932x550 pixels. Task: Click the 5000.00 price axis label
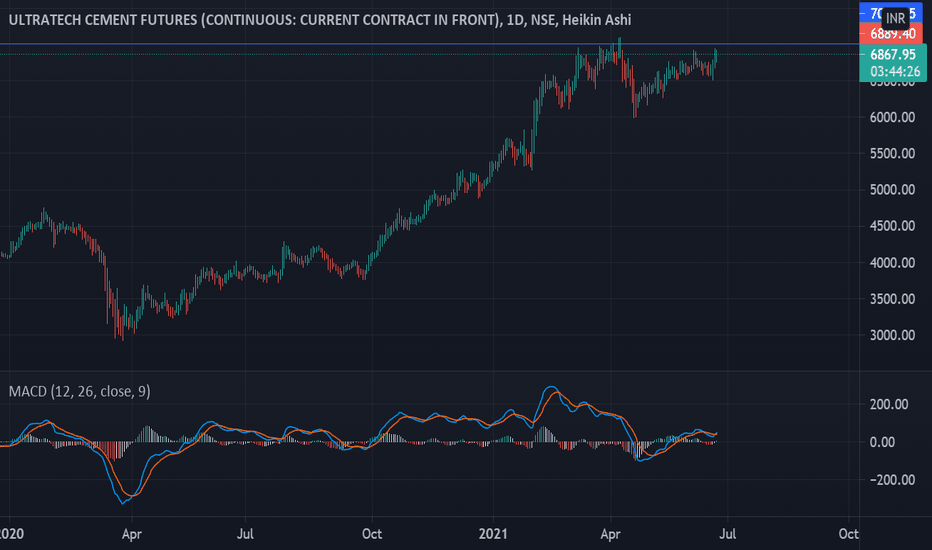point(892,190)
